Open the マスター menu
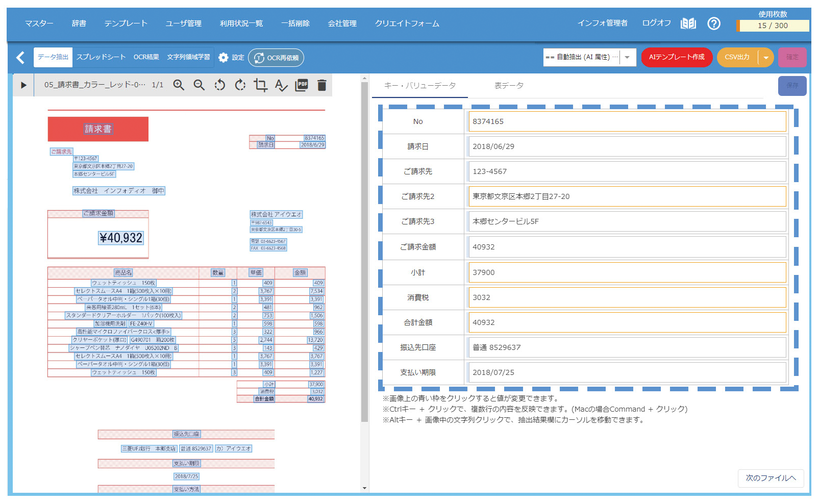This screenshot has height=504, width=819. [x=39, y=23]
